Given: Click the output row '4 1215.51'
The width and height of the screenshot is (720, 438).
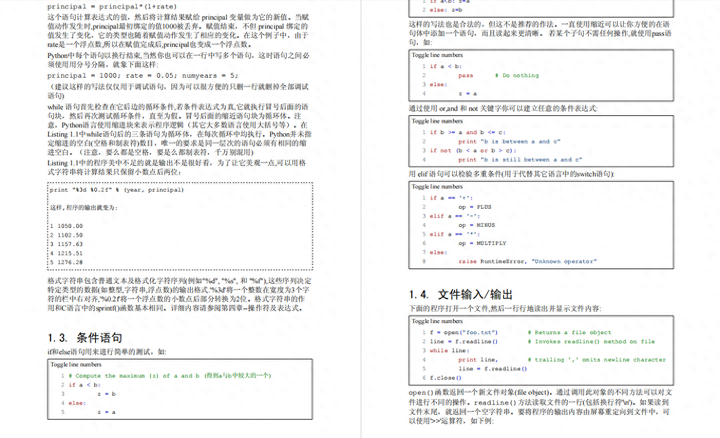Looking at the screenshot, I should coord(67,253).
